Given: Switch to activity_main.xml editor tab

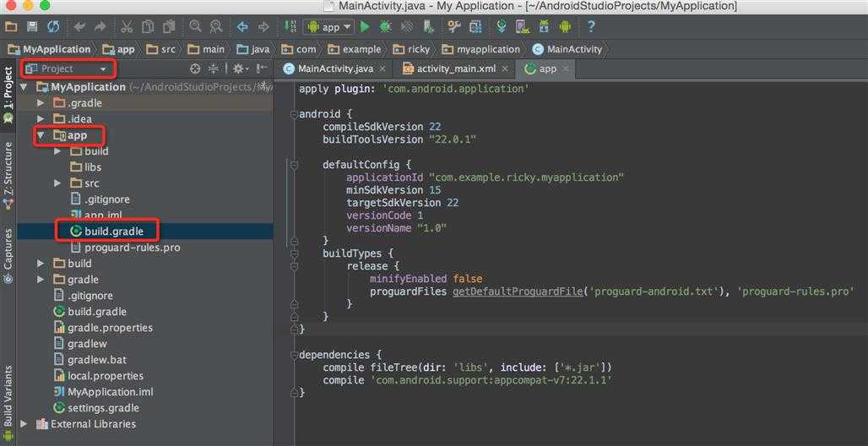Looking at the screenshot, I should pyautogui.click(x=456, y=68).
